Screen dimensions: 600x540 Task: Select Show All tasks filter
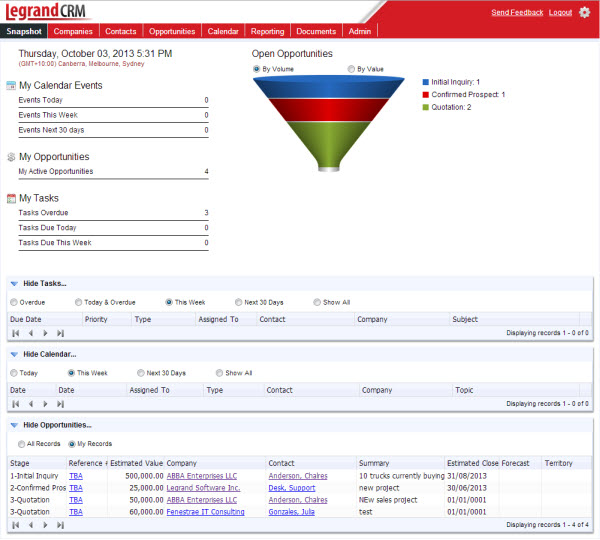[x=317, y=302]
